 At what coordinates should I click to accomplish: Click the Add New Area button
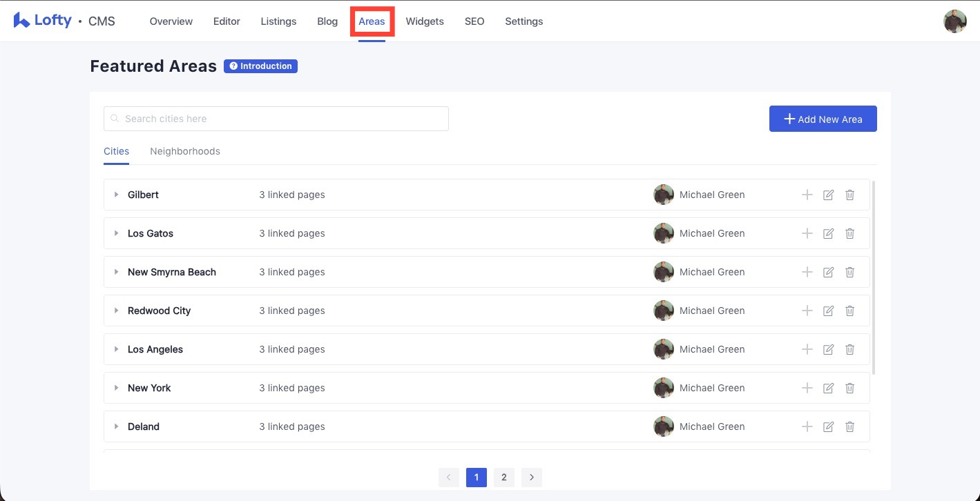[823, 119]
